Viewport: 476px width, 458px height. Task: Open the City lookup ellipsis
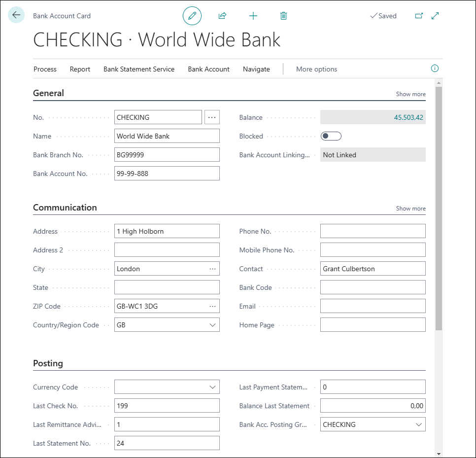point(212,268)
